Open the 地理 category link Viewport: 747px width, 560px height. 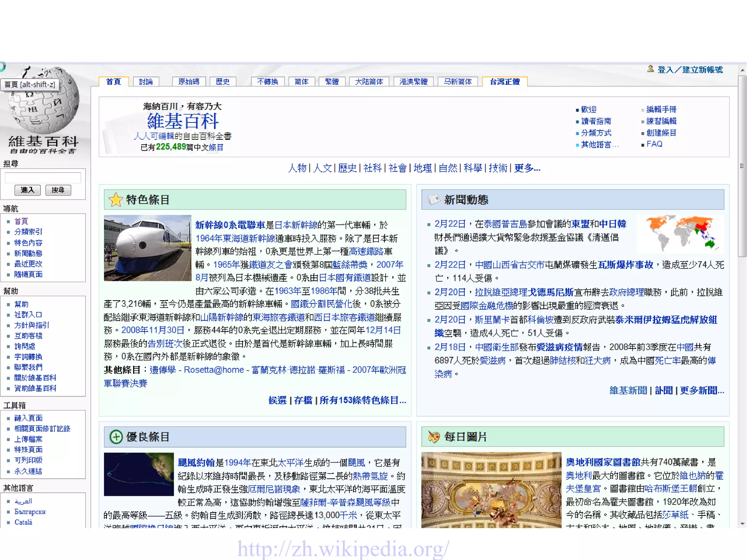[423, 168]
